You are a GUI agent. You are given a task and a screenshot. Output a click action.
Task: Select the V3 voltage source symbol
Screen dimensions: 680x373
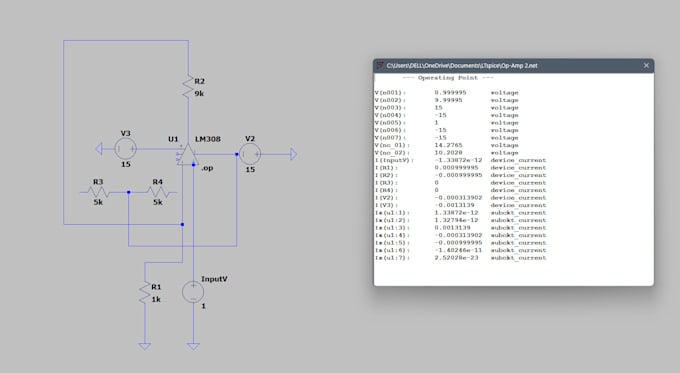[x=126, y=149]
